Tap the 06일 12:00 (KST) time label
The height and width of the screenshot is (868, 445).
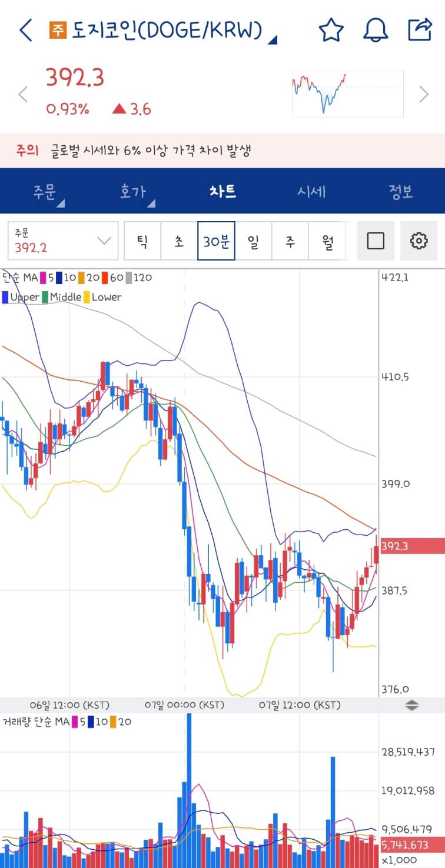[x=69, y=705]
